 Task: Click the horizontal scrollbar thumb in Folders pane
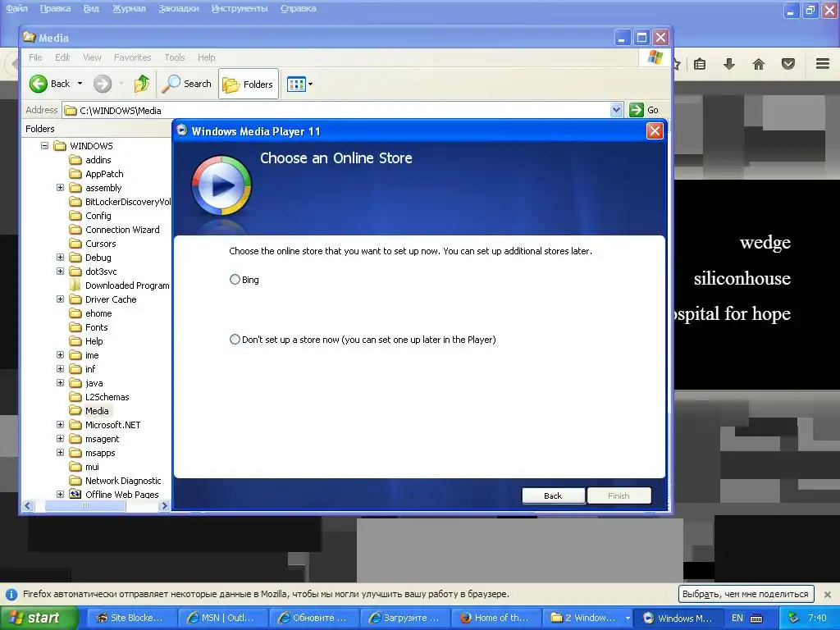[85, 505]
